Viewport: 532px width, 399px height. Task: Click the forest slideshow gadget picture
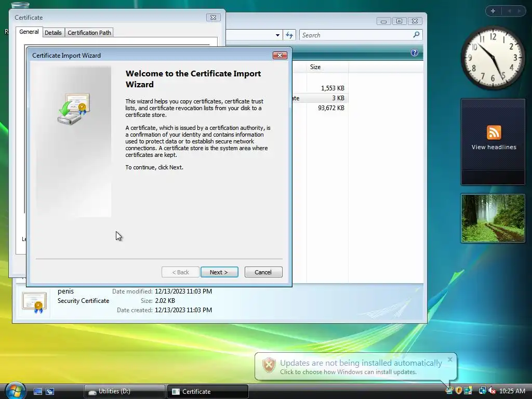pyautogui.click(x=493, y=218)
